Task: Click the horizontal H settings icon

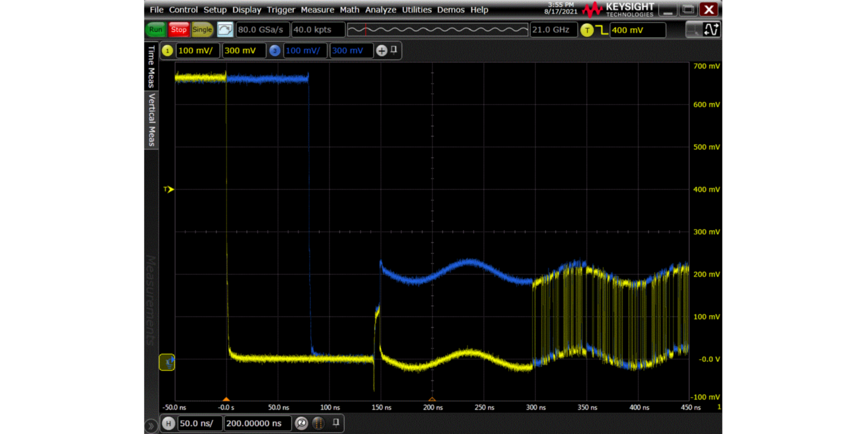Action: 168,423
